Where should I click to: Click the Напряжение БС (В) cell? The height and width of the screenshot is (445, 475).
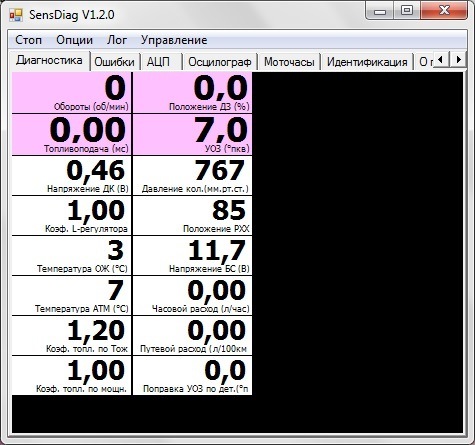click(x=193, y=256)
